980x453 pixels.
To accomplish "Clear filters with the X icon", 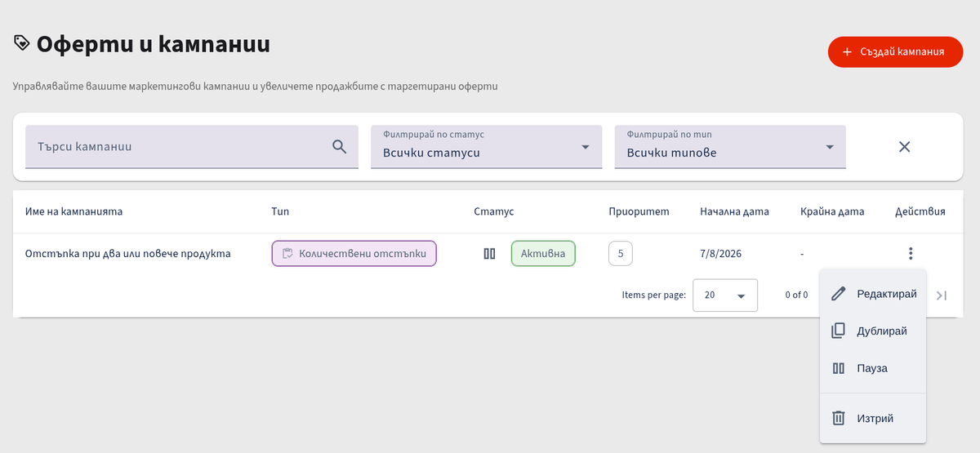I will pos(904,147).
